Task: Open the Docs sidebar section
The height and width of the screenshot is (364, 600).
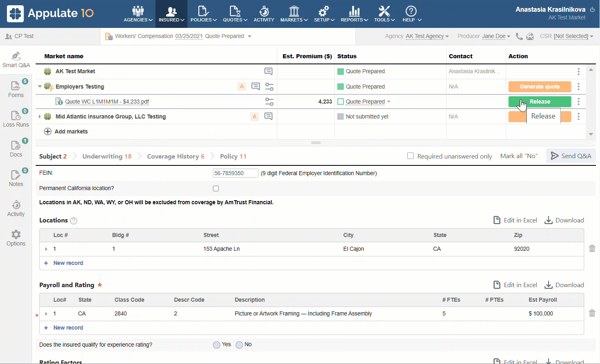Action: 16,148
